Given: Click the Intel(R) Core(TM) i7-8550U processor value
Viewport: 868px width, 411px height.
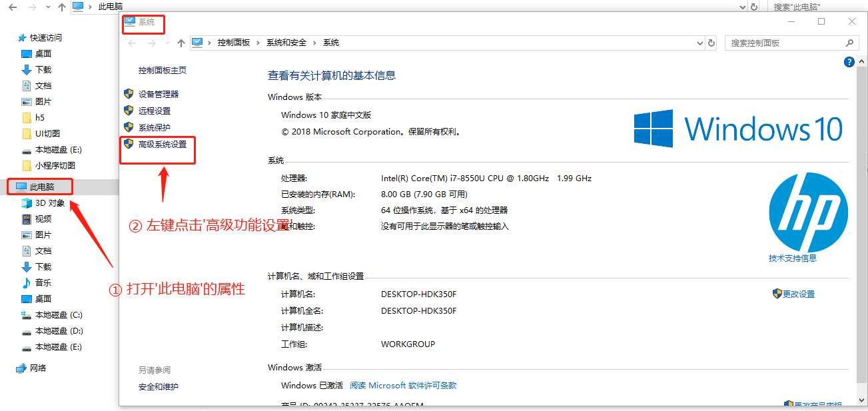Looking at the screenshot, I should point(486,179).
